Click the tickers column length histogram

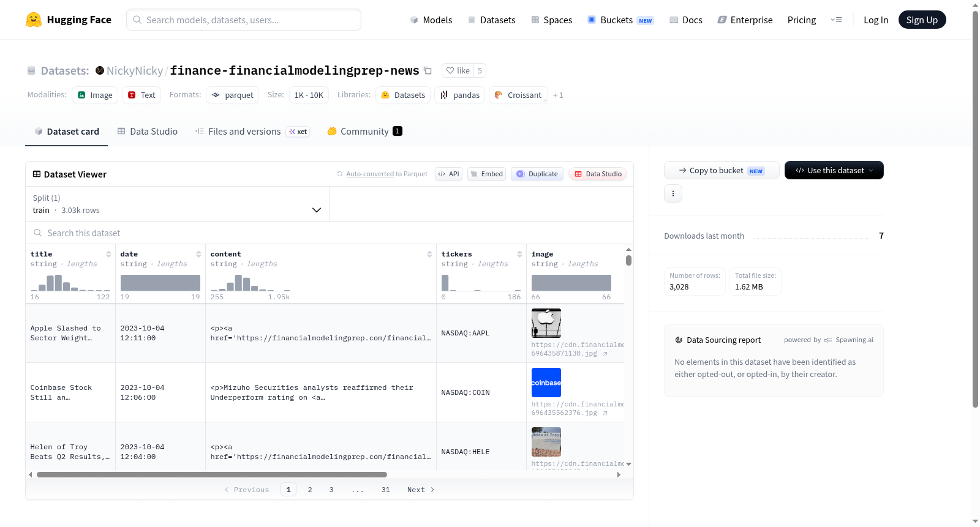481,282
